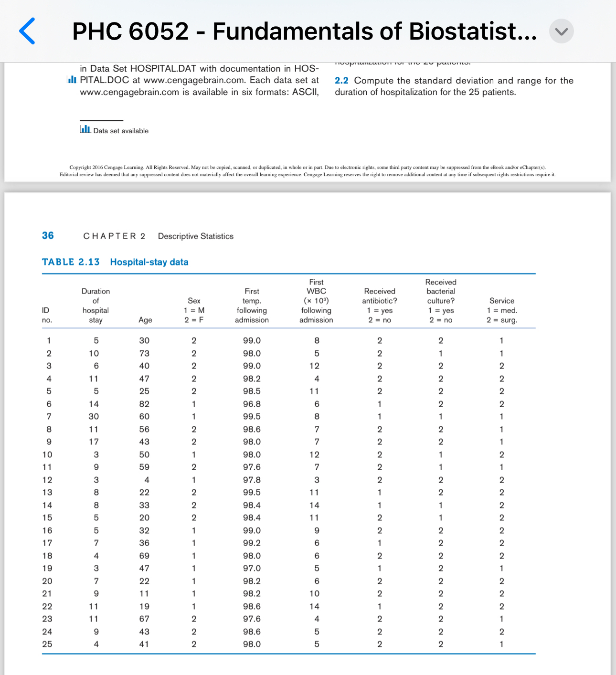Select the blue TABLE 2.13 heading
Viewport: 616px width, 675px height.
point(70,262)
